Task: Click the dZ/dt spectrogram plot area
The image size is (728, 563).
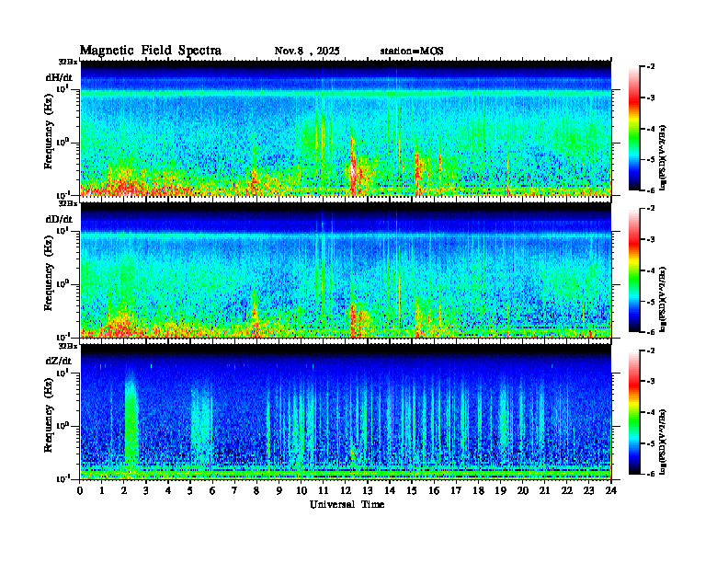Action: [x=346, y=411]
